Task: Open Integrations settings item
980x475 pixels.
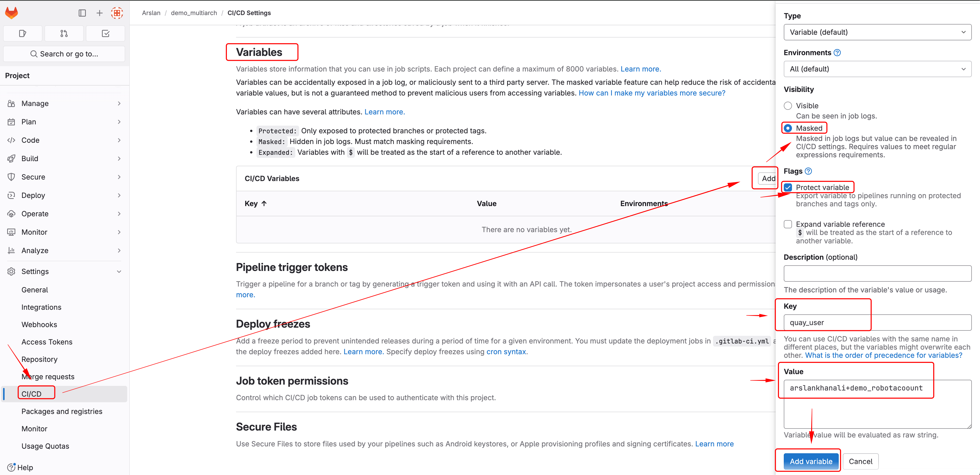Action: (x=41, y=307)
